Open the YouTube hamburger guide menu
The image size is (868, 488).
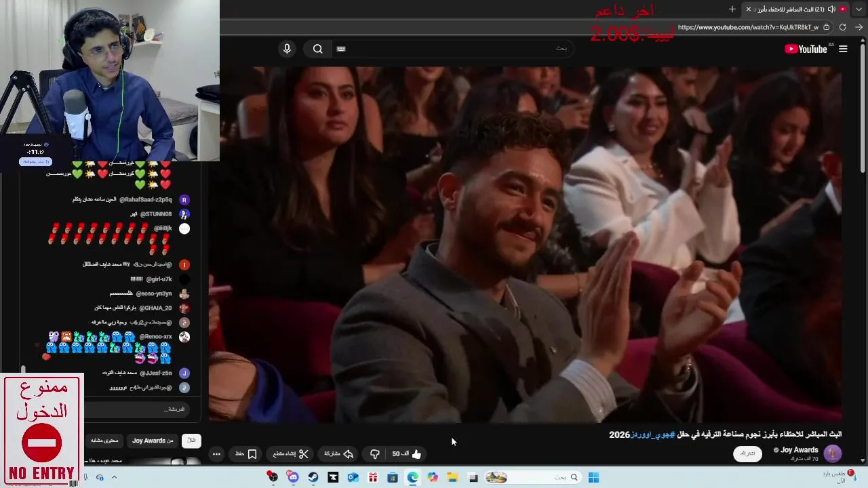(843, 49)
